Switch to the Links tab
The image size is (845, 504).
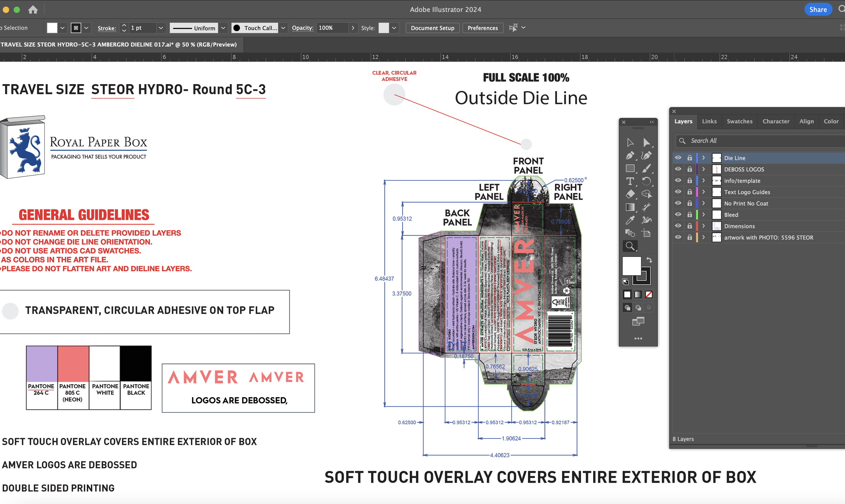[x=709, y=121]
